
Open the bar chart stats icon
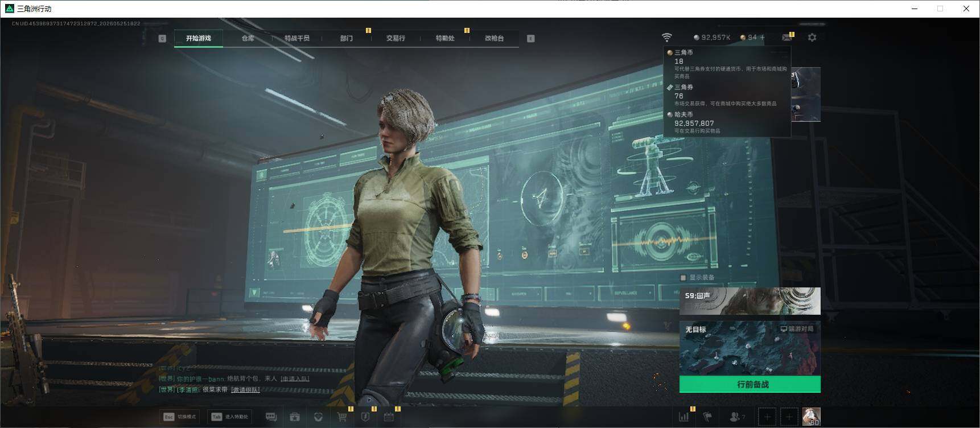(683, 417)
